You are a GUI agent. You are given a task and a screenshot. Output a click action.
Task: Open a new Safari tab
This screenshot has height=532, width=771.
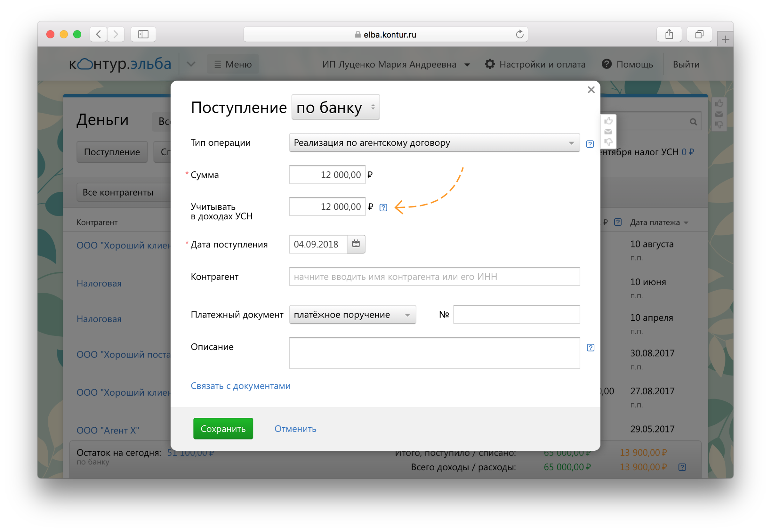[725, 39]
